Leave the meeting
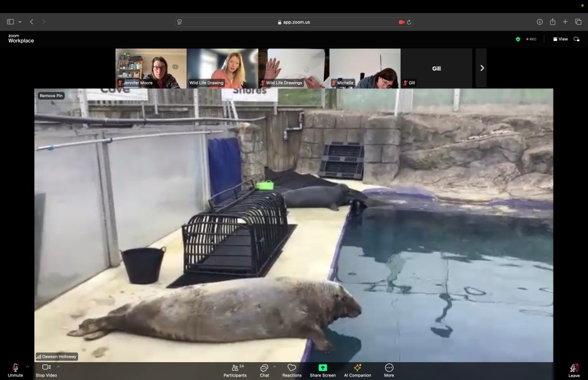 click(574, 370)
